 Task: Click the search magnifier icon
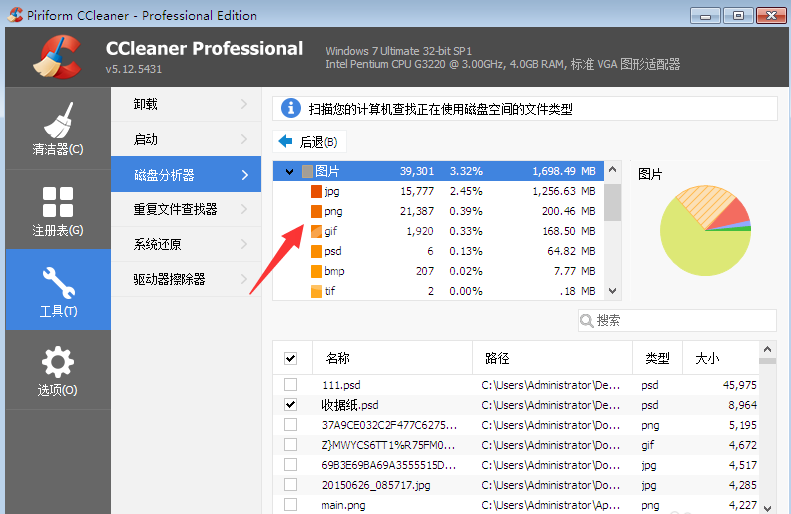tap(587, 320)
